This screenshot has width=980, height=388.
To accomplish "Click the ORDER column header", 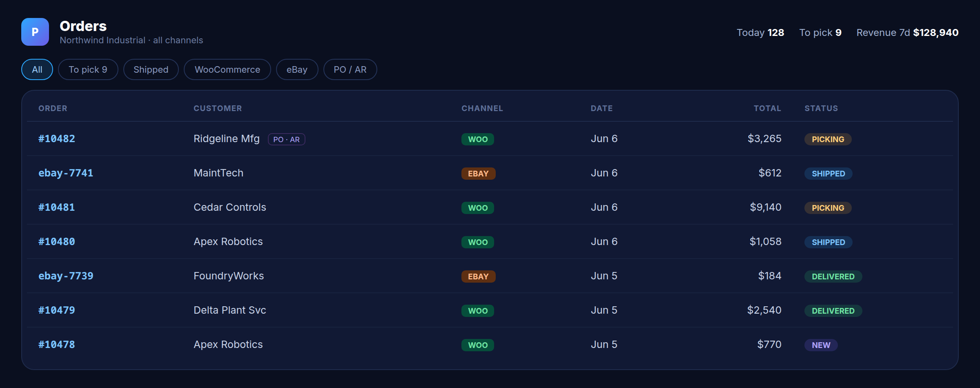I will [x=53, y=108].
